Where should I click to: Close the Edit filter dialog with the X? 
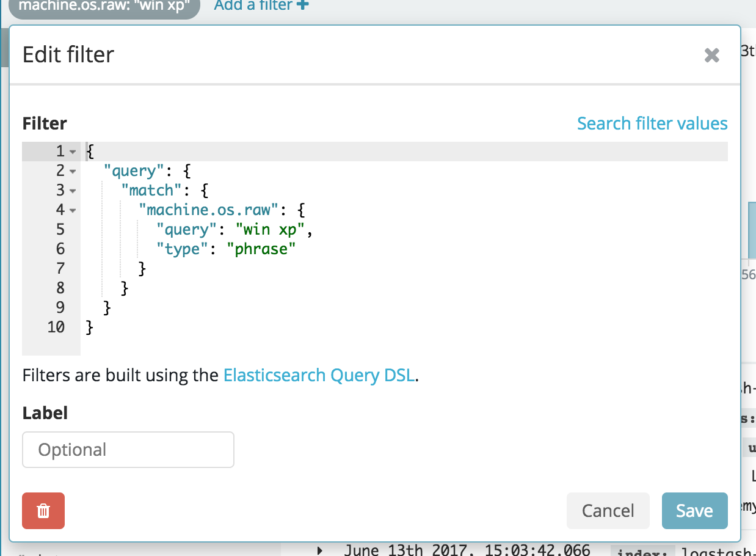click(711, 55)
